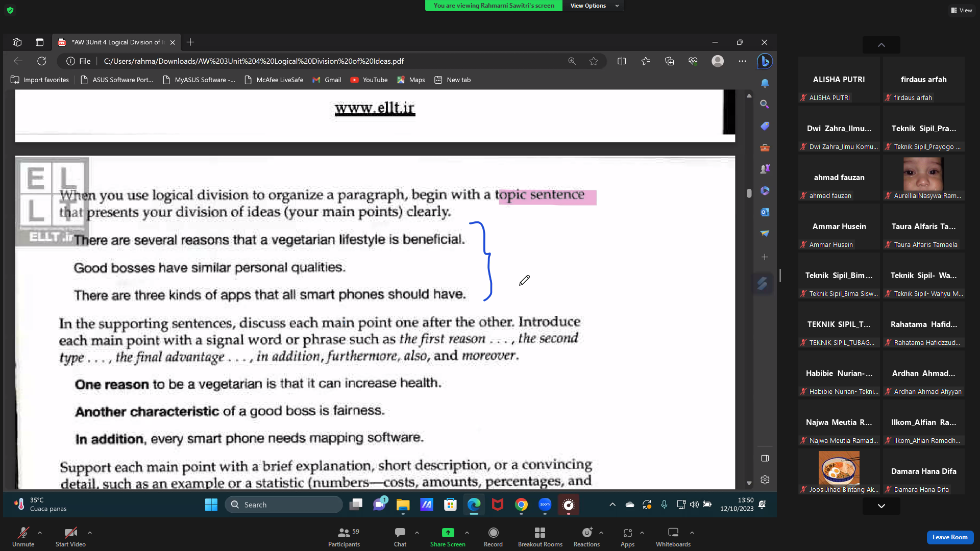
Task: Open Microsoft Edge from the taskbar
Action: (474, 505)
